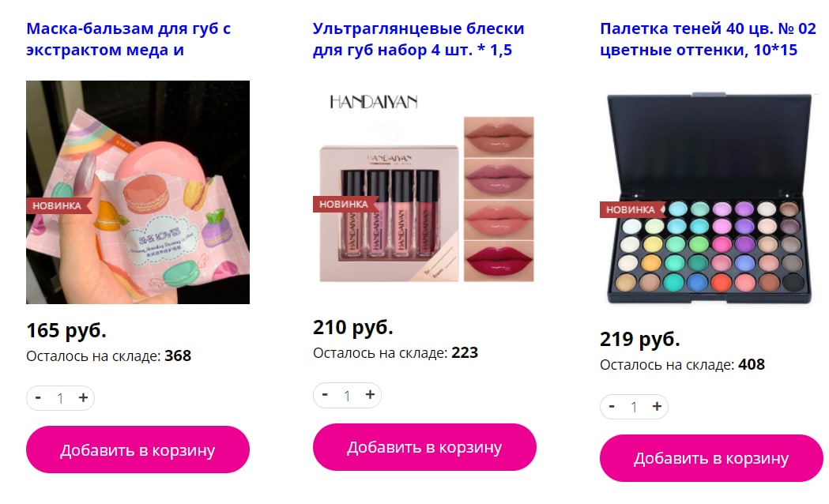Open the Маска-бальзам для губ product link
Screen dimensions: 829x504
(x=129, y=39)
